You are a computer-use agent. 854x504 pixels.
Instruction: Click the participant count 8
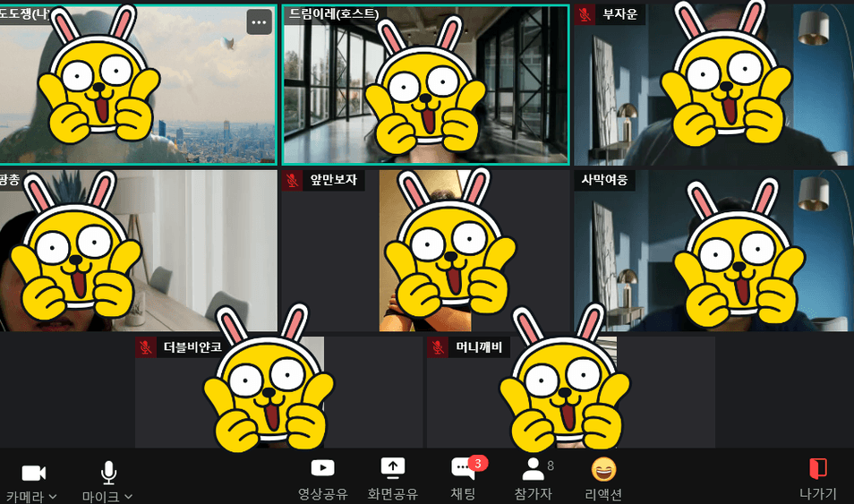coord(551,466)
